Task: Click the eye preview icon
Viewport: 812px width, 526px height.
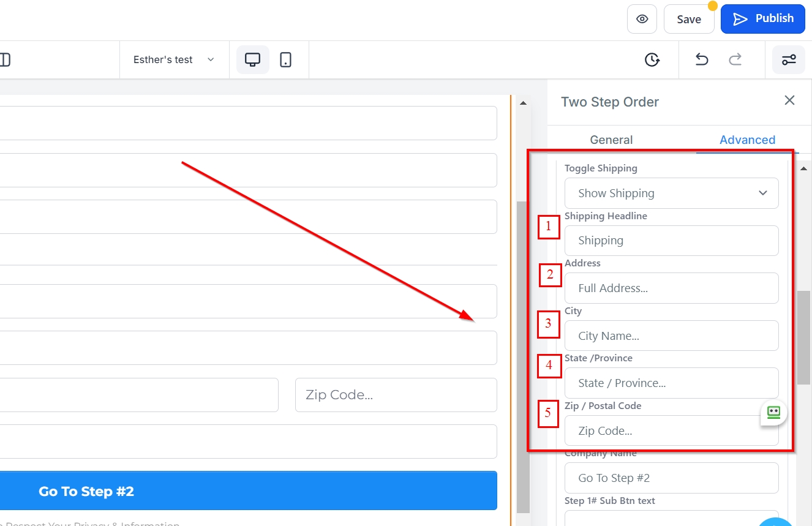Action: (642, 19)
